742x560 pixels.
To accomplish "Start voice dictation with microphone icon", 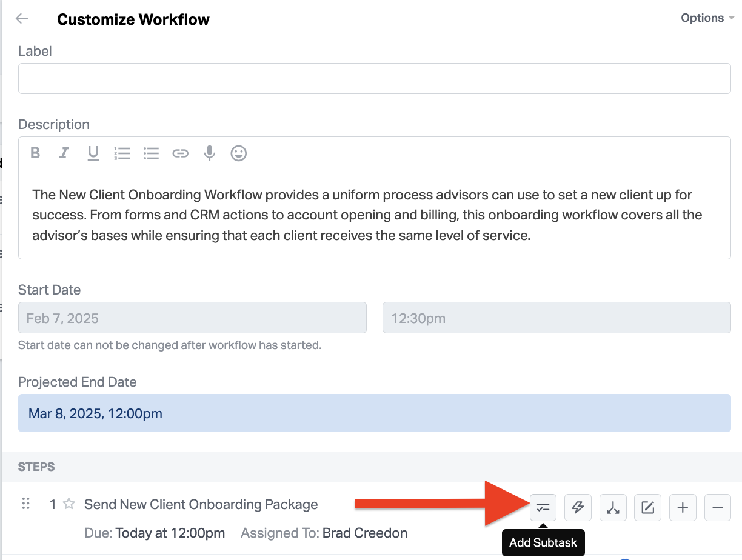I will pyautogui.click(x=209, y=153).
